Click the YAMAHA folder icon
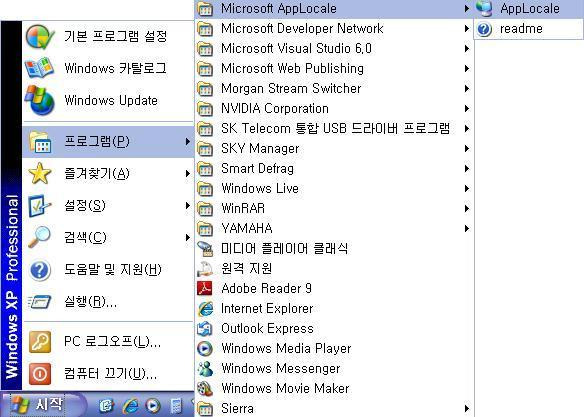584x417 pixels. (205, 229)
